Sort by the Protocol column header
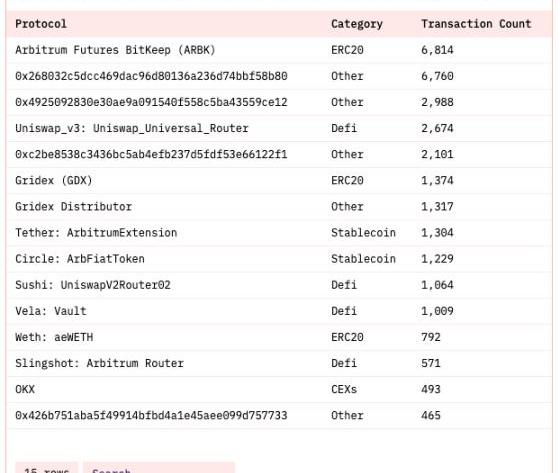This screenshot has height=473, width=560. (41, 24)
